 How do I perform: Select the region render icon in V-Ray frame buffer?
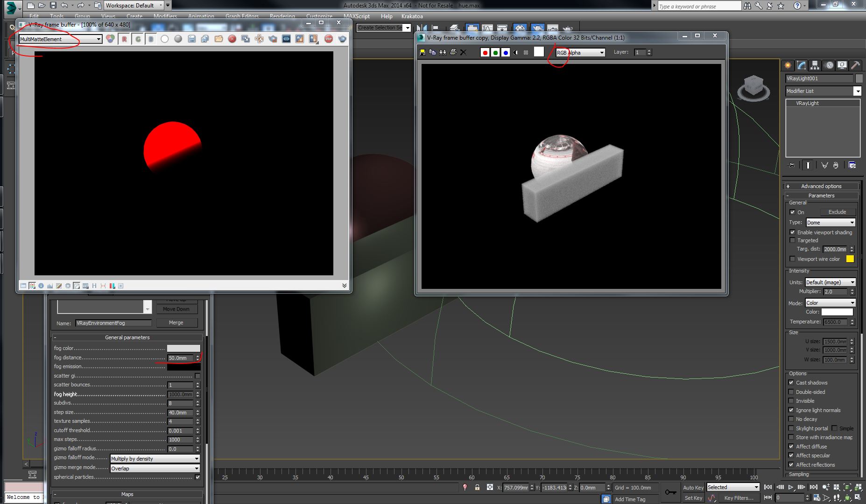(273, 39)
